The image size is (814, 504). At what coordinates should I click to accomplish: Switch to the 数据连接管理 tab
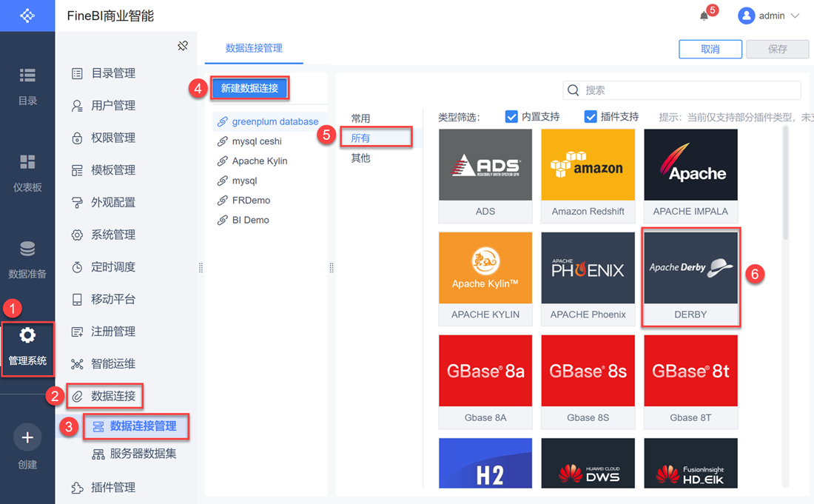[254, 48]
